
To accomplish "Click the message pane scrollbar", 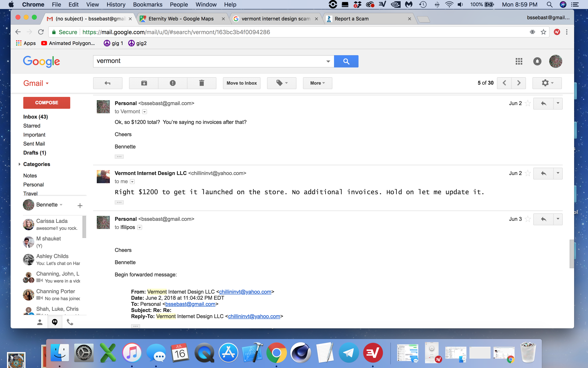I will [x=571, y=254].
